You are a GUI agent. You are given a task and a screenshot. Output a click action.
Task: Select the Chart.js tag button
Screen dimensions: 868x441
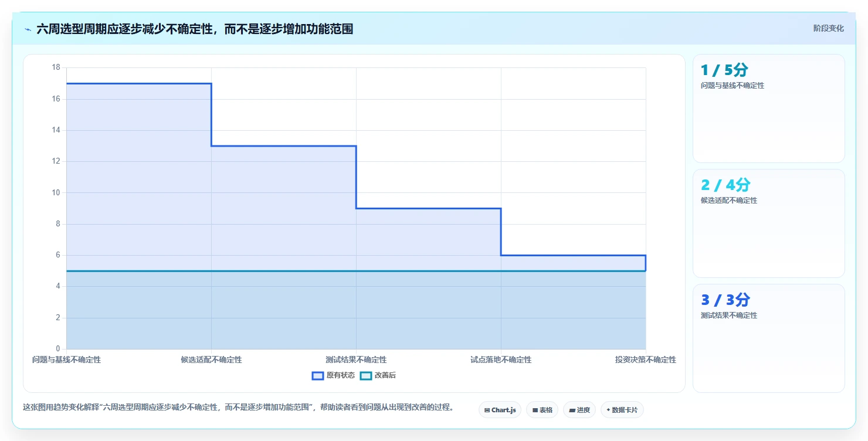500,410
